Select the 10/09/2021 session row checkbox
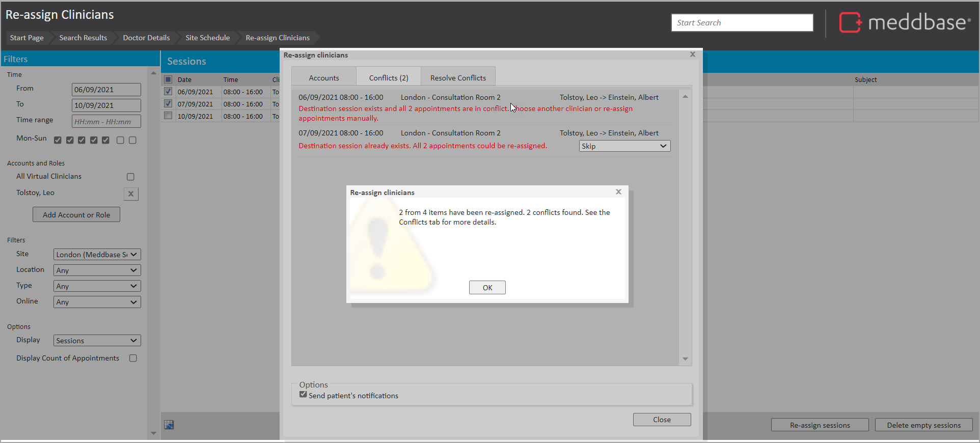Viewport: 980px width, 443px height. coord(168,116)
